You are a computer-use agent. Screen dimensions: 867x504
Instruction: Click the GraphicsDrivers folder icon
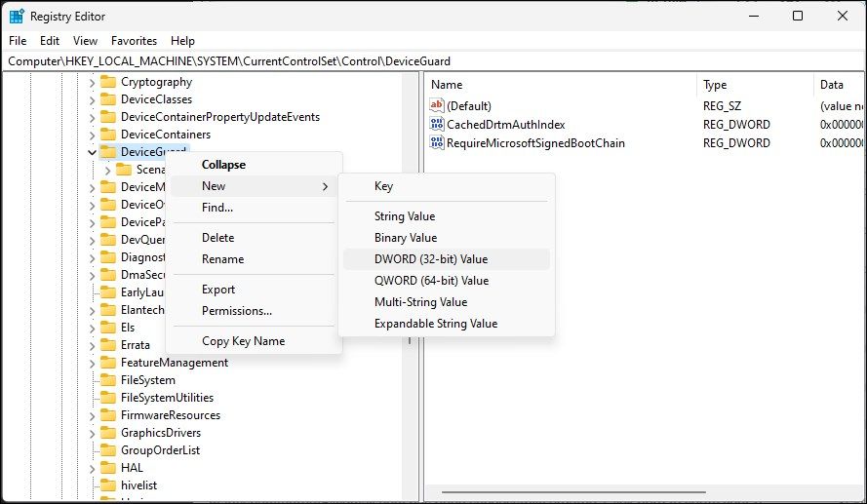click(x=107, y=433)
